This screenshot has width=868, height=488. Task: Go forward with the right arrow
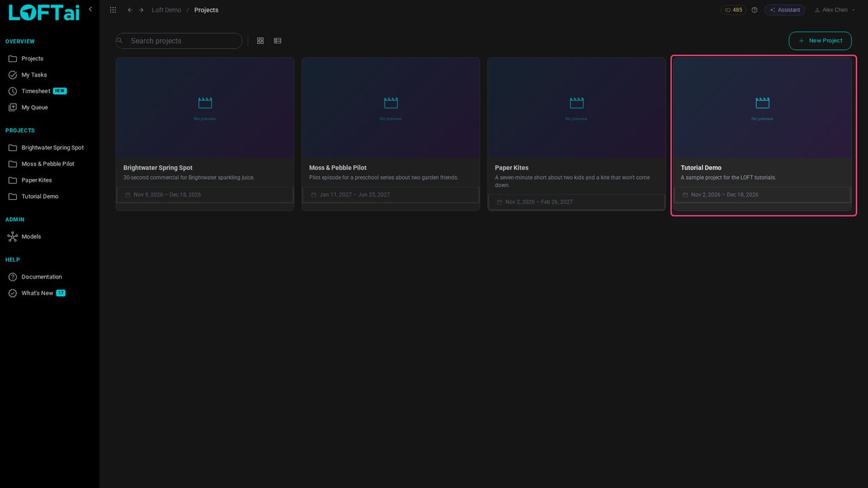coord(141,10)
